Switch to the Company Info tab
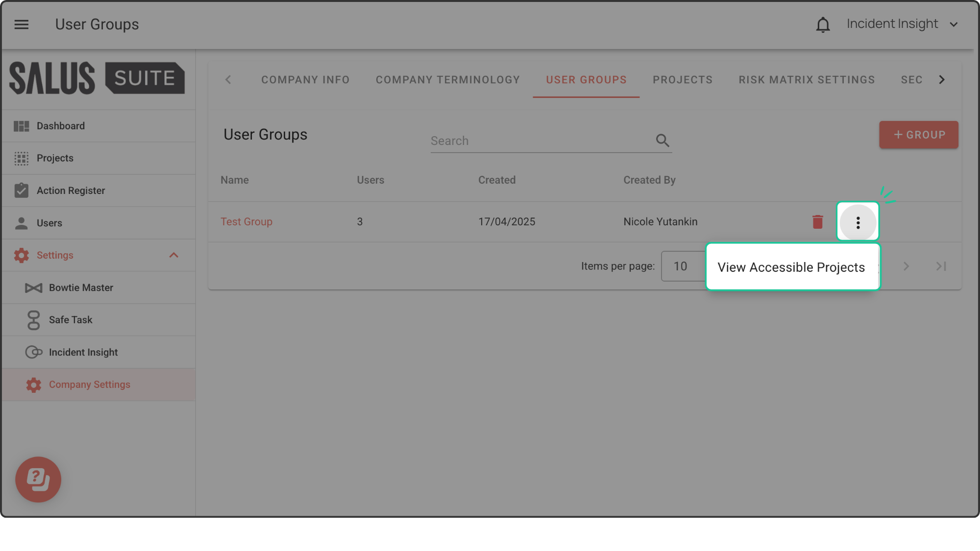Screen dimensions: 980x551 point(305,80)
